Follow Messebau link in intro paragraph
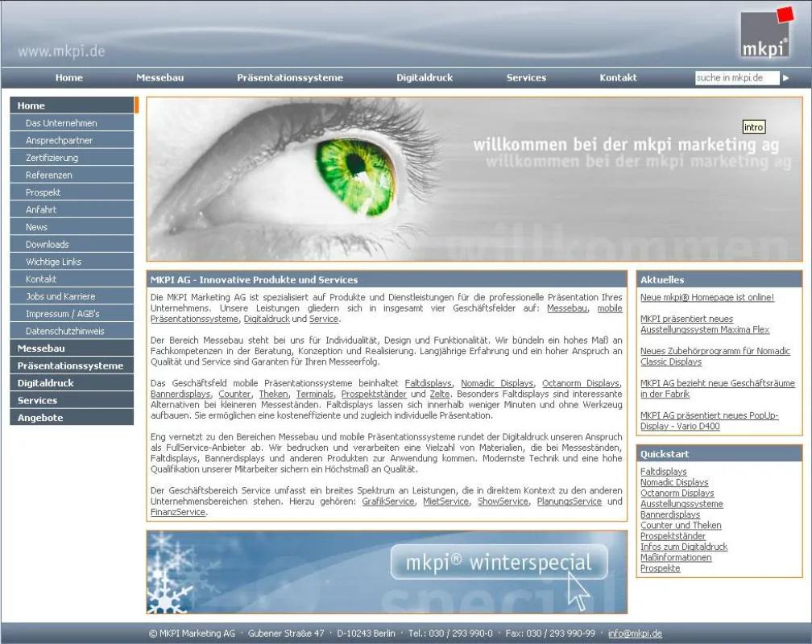 pyautogui.click(x=567, y=308)
